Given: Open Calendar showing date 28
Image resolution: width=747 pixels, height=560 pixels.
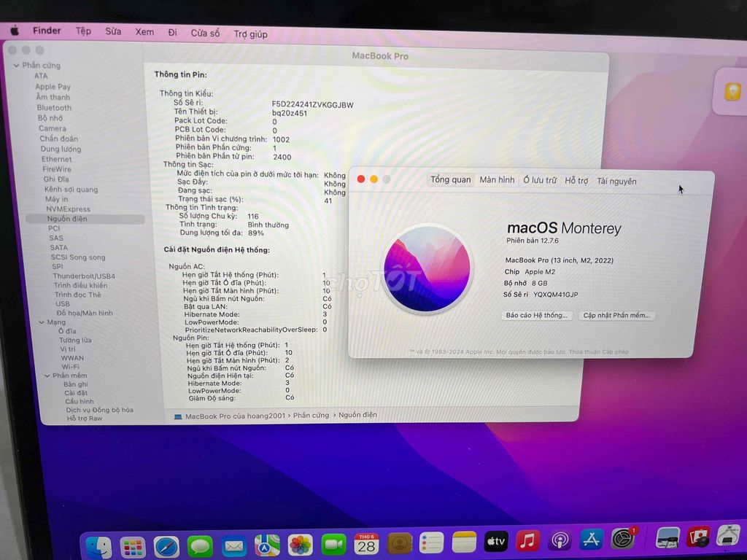Looking at the screenshot, I should click(366, 544).
